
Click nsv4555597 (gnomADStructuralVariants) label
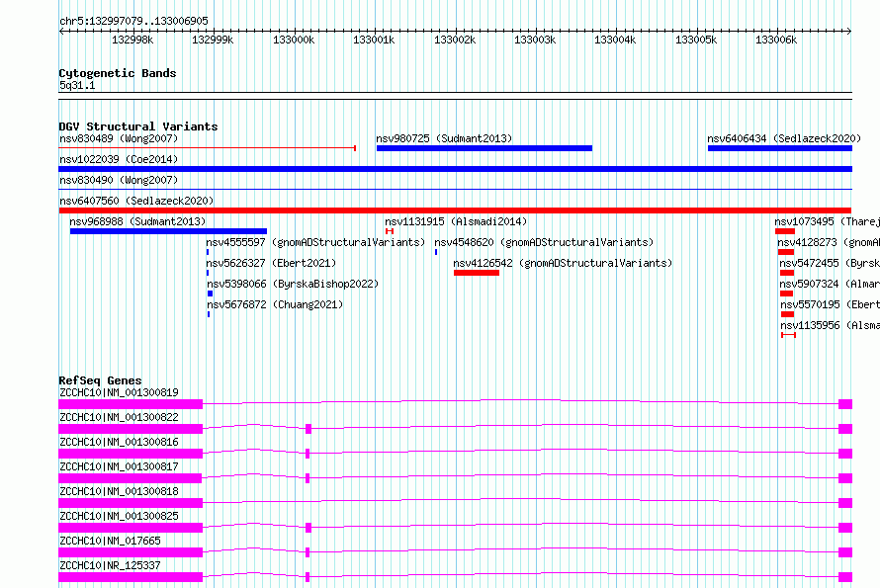click(315, 242)
